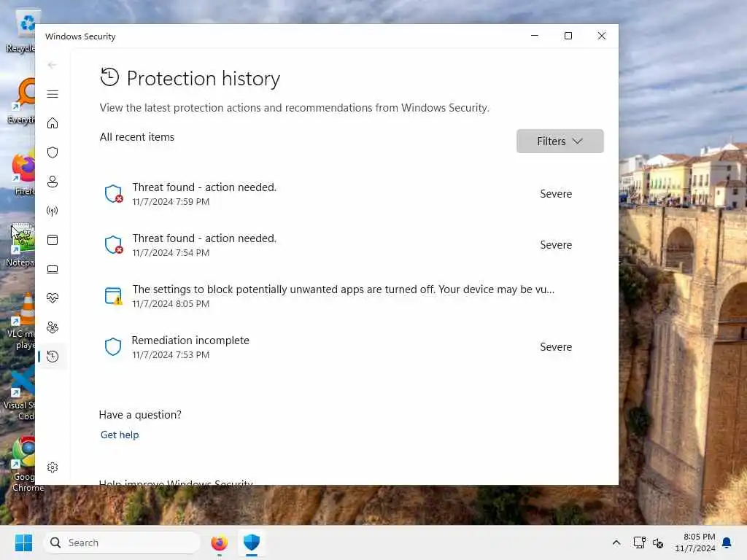Open Family options icon
Screen dimensions: 747x560
click(53, 327)
